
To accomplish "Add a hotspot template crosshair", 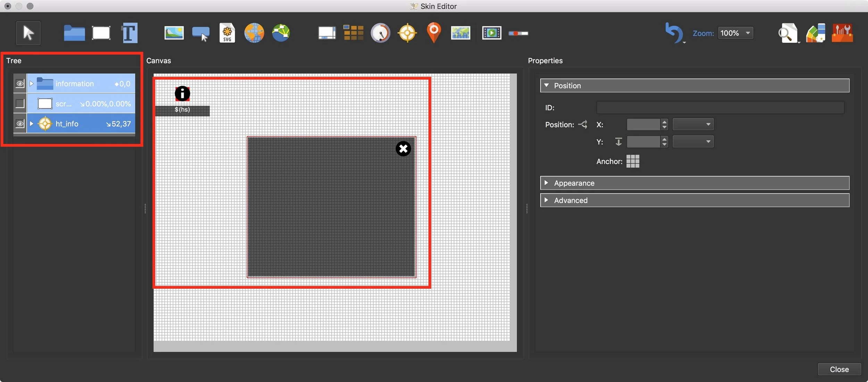I will click(x=407, y=33).
